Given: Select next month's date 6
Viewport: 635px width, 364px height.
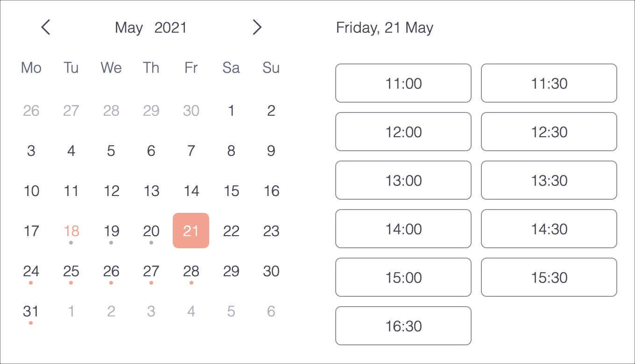Looking at the screenshot, I should [x=271, y=311].
